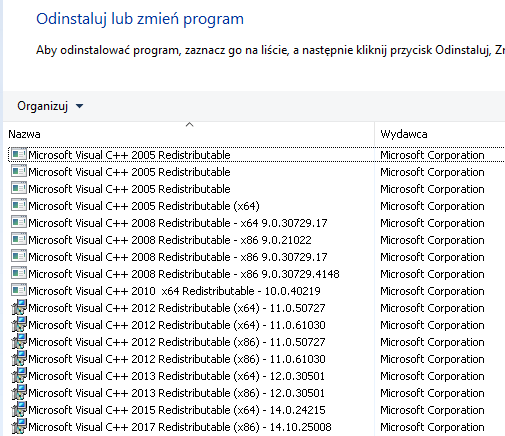Select Visual C++ 2008 Redistributable x86 9.0.30729.4148
The height and width of the screenshot is (436, 505).
pyautogui.click(x=184, y=274)
